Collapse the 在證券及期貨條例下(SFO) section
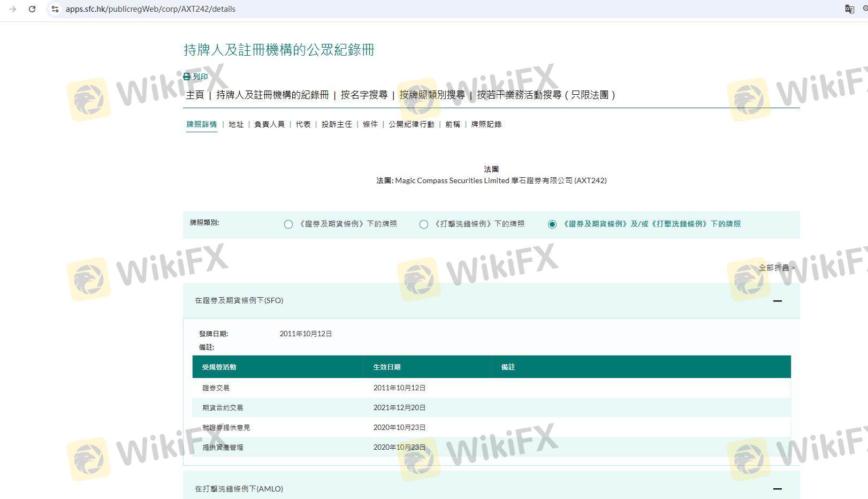Viewport: 868px width, 499px height. point(777,301)
